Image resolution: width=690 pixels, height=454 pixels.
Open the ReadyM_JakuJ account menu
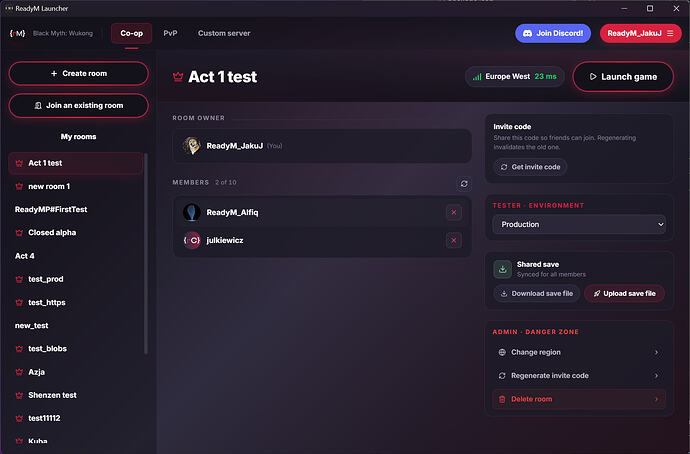(x=640, y=33)
